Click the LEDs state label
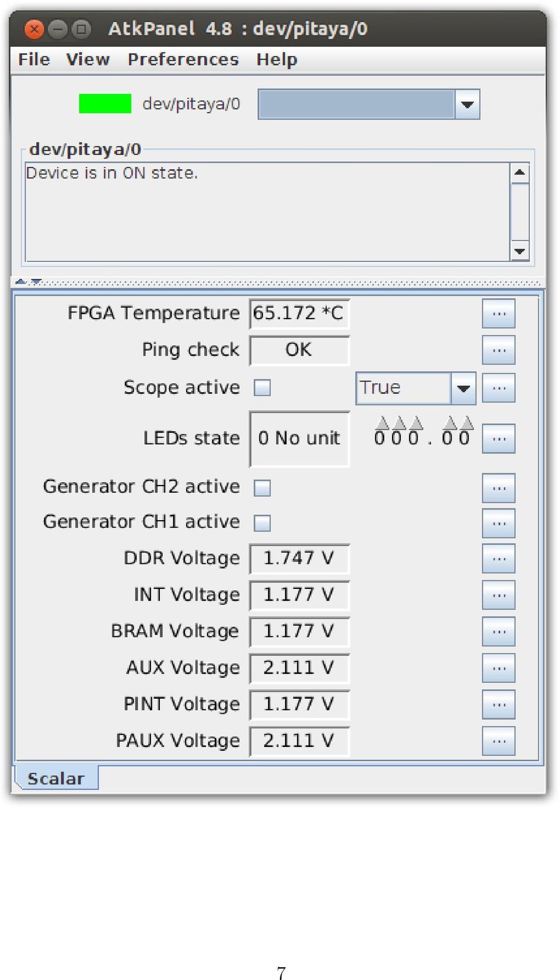 [x=191, y=438]
